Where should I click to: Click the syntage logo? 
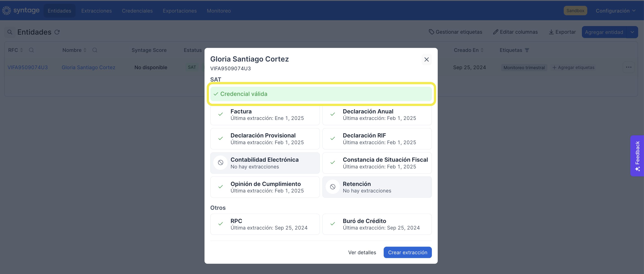tap(21, 11)
